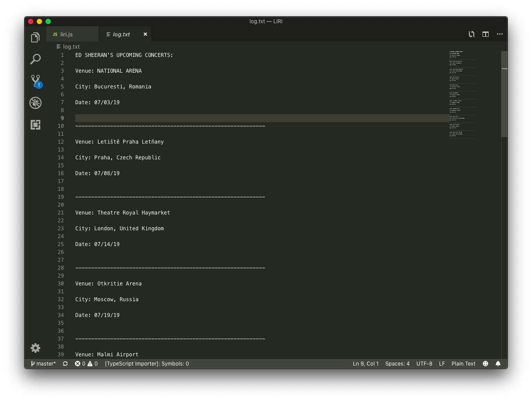This screenshot has height=401, width=532.
Task: Click text "City: Bucuresti, Romania"
Action: pos(113,87)
